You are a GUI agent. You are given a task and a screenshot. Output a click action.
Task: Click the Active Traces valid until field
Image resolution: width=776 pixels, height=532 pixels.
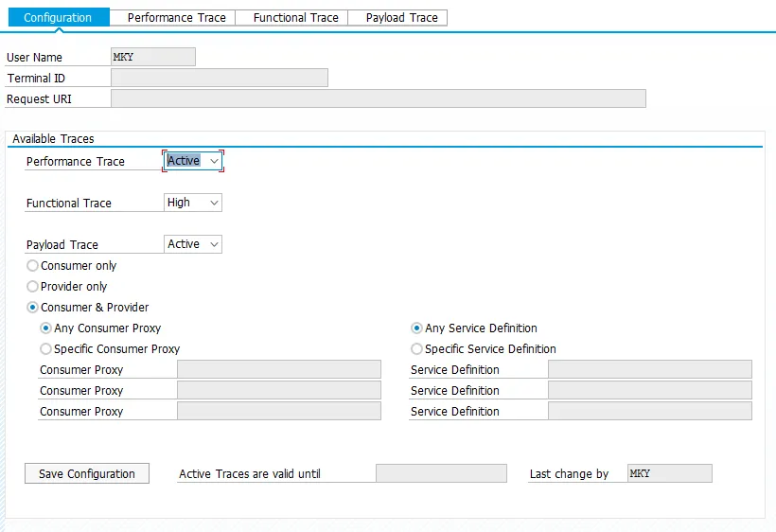(x=441, y=473)
